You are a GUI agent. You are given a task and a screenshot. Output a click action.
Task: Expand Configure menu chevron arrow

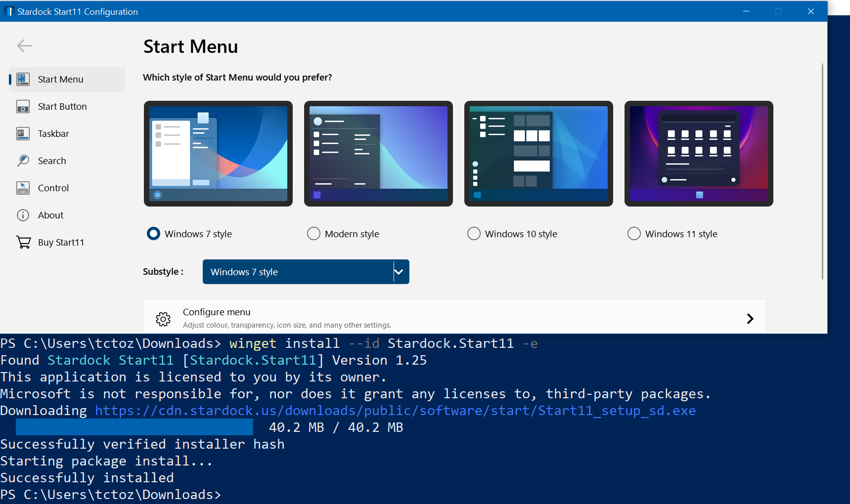coord(750,319)
